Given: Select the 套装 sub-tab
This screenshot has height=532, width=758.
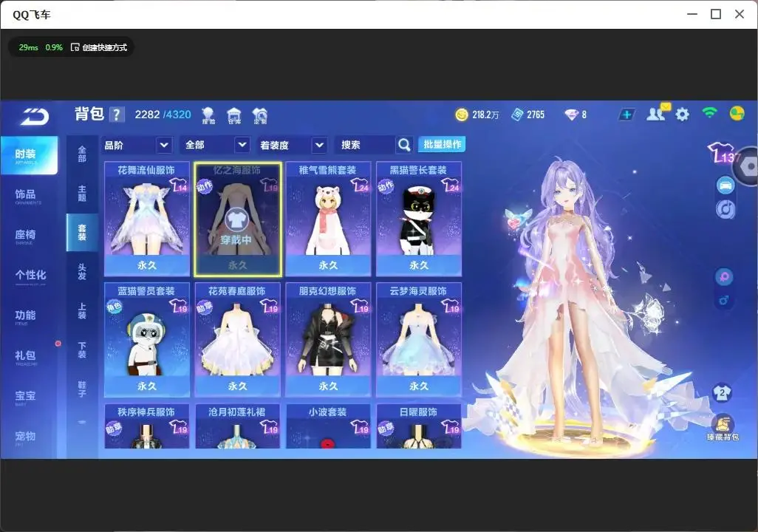Looking at the screenshot, I should (x=82, y=233).
